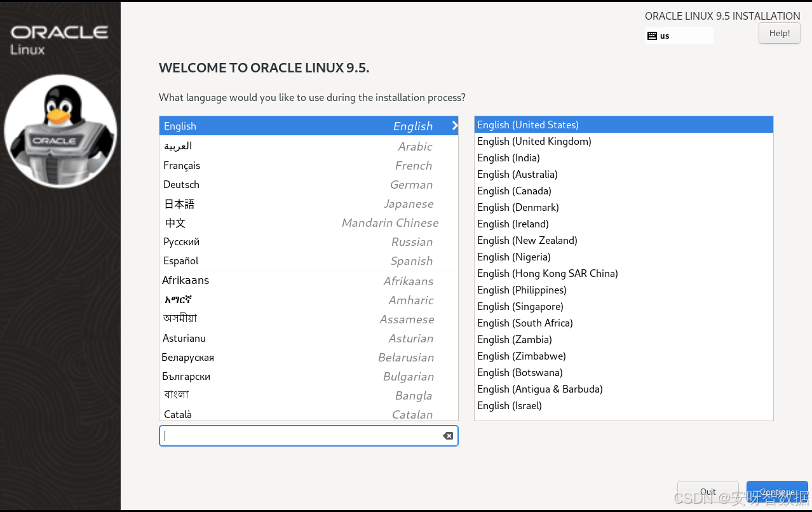
Task: Select English (New Zealand) locale
Action: coord(624,240)
